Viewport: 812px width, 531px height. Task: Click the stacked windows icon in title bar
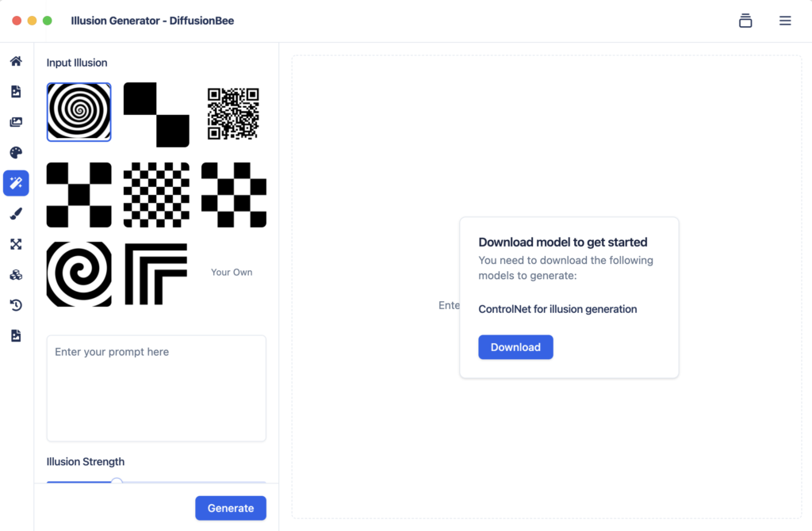(x=745, y=21)
